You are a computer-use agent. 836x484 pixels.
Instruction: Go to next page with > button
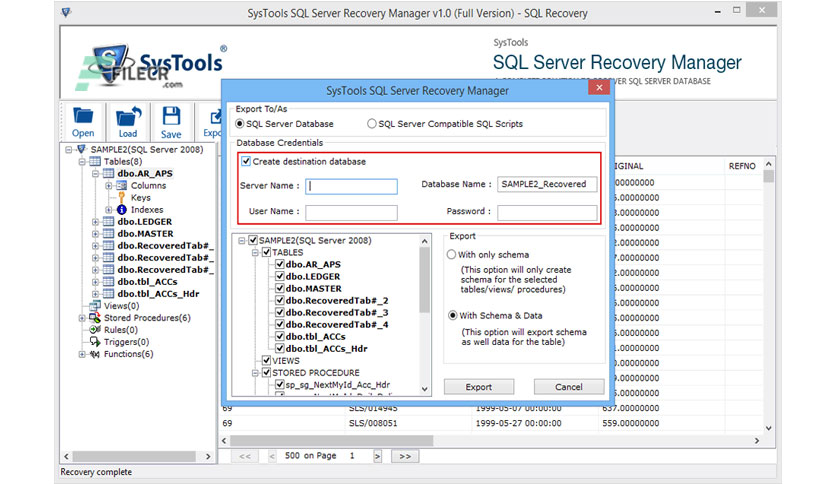(377, 456)
